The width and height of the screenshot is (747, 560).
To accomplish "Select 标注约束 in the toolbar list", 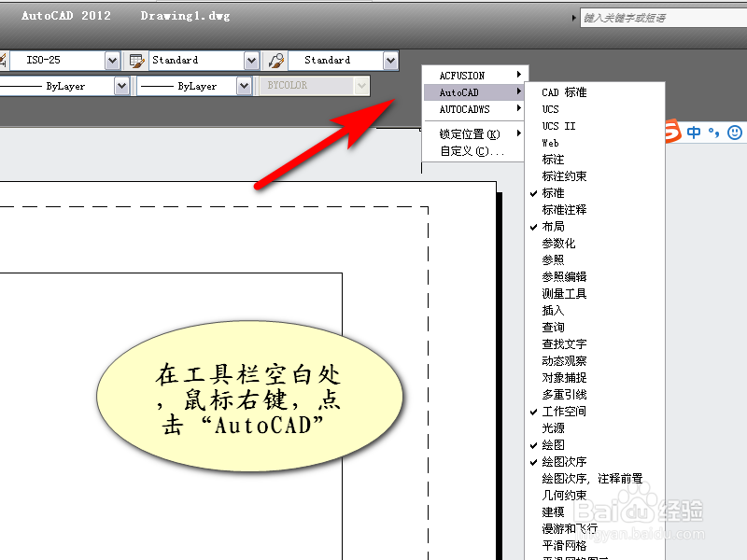I will [x=595, y=176].
